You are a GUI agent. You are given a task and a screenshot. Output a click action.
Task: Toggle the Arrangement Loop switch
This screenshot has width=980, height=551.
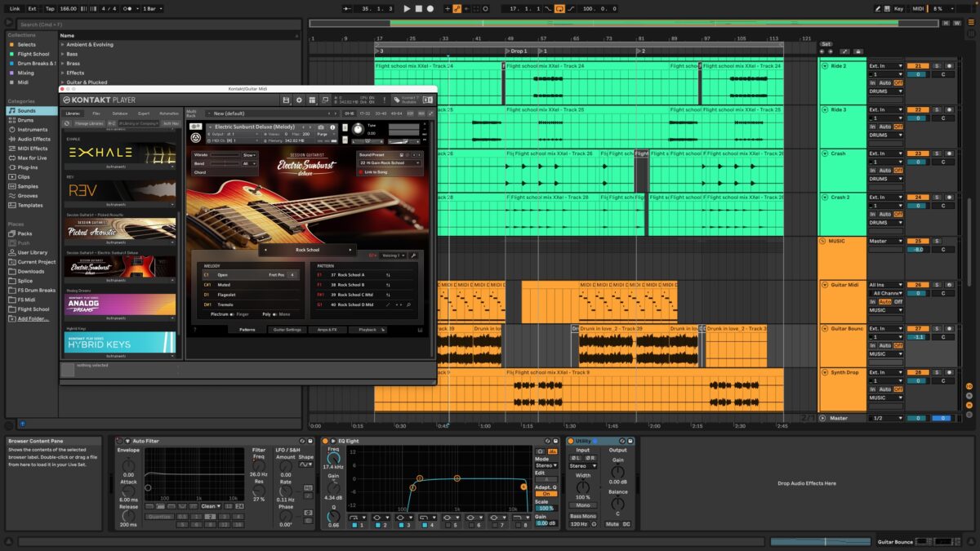(559, 8)
